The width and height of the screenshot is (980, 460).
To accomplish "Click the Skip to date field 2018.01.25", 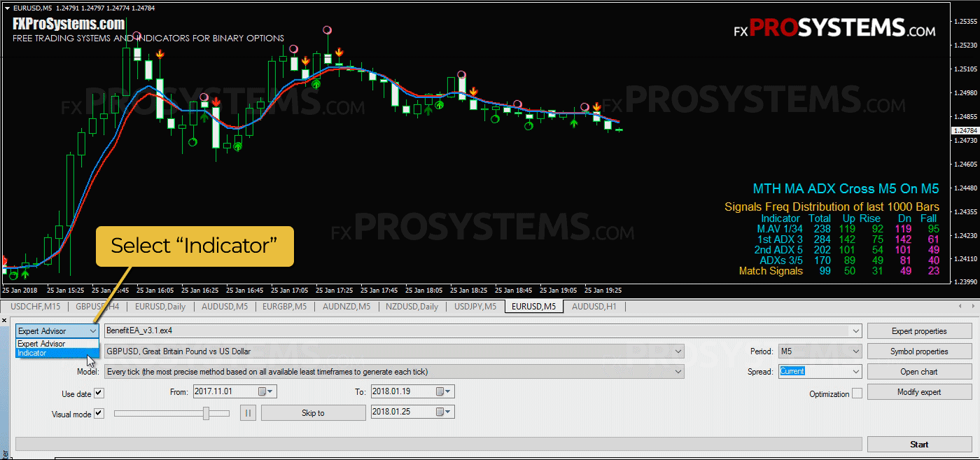I will (412, 412).
